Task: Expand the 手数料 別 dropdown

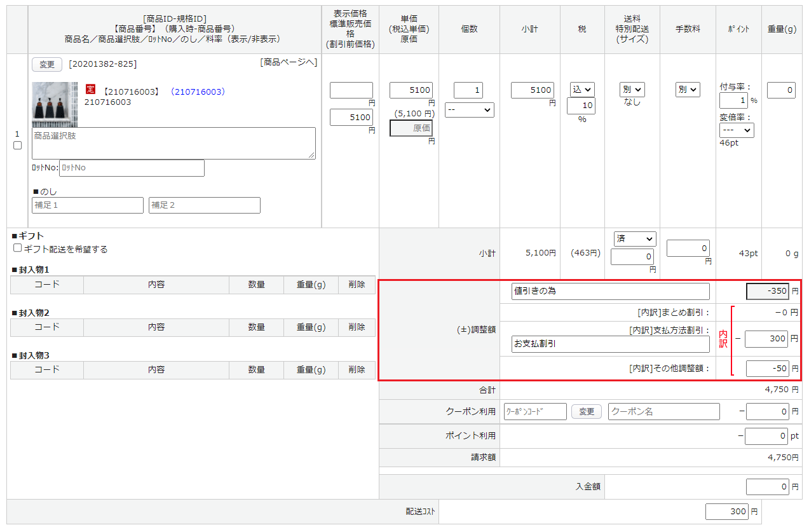Action: click(688, 90)
